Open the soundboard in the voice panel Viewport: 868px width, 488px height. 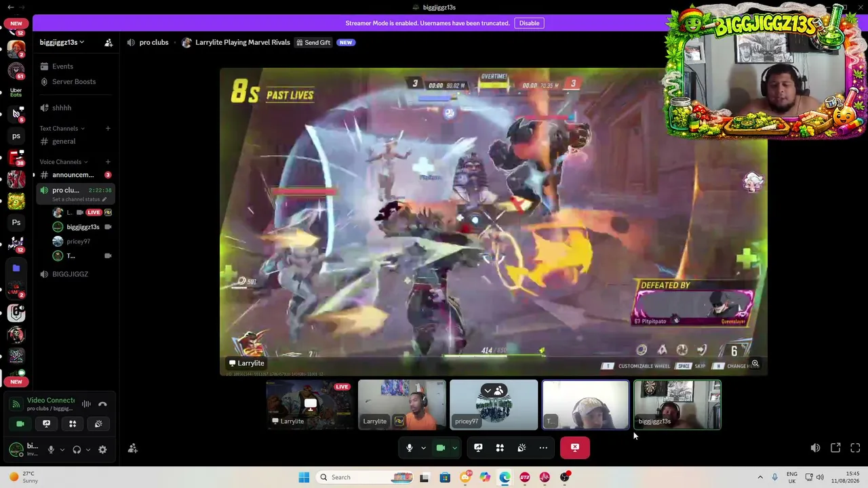[x=98, y=424]
